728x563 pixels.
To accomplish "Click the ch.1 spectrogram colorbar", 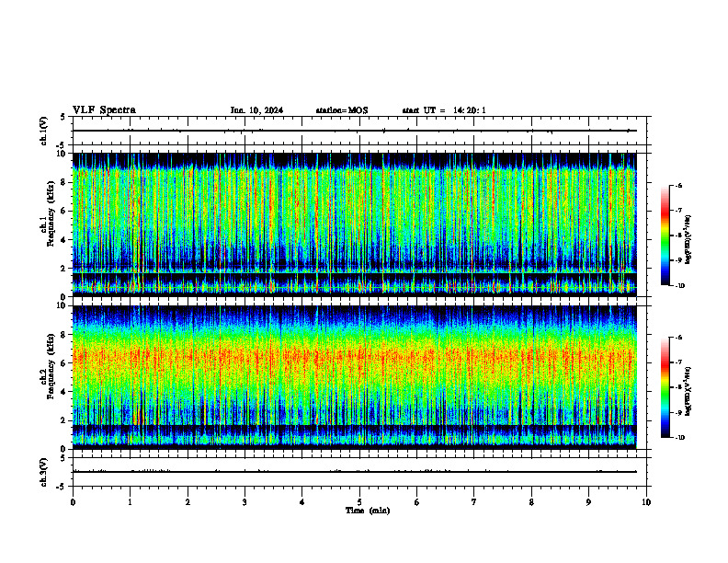I will 665,236.
